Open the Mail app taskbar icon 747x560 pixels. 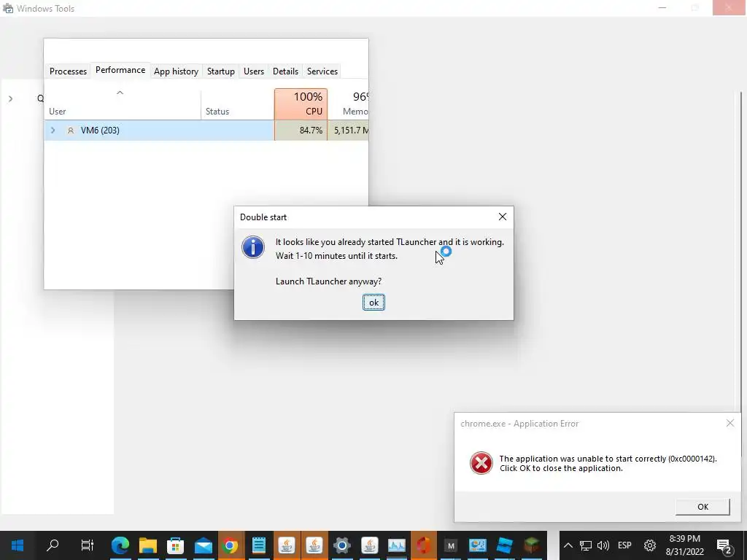[x=204, y=545]
